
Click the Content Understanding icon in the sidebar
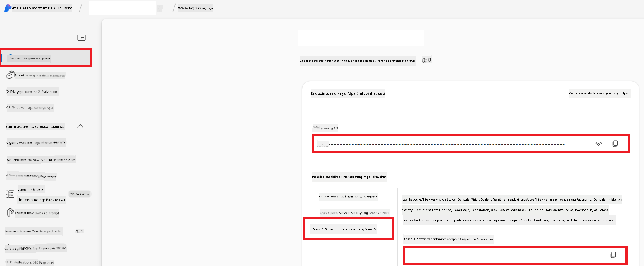point(11,194)
